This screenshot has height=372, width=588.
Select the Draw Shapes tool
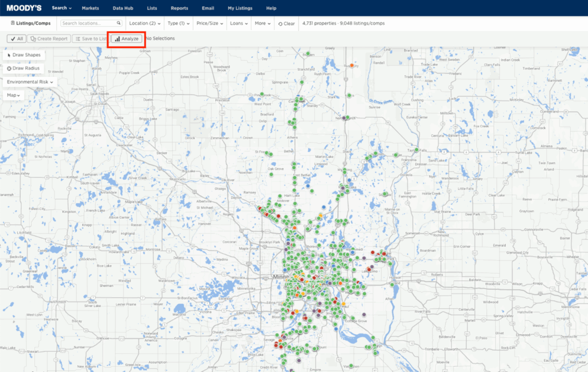24,55
